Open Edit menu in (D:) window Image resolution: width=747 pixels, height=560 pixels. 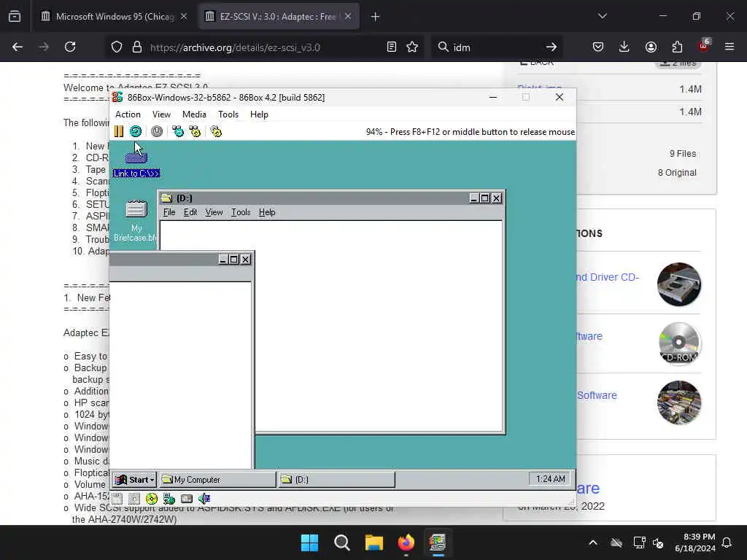190,212
